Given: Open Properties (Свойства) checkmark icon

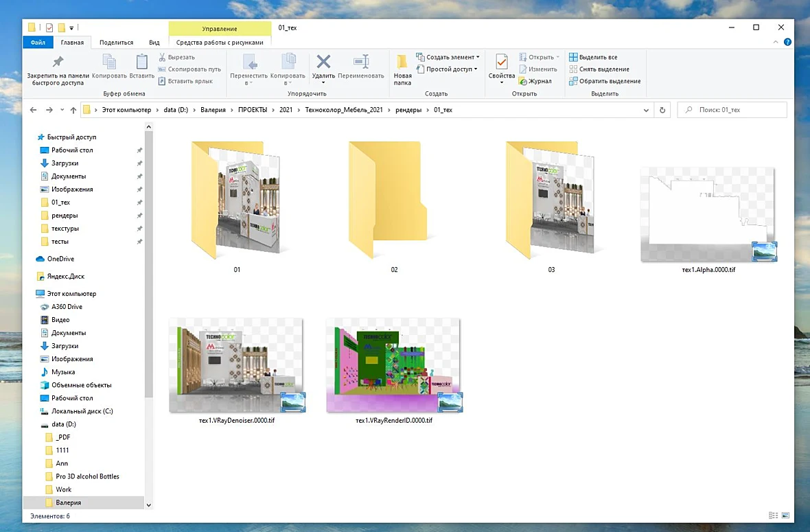Looking at the screenshot, I should pyautogui.click(x=501, y=62).
